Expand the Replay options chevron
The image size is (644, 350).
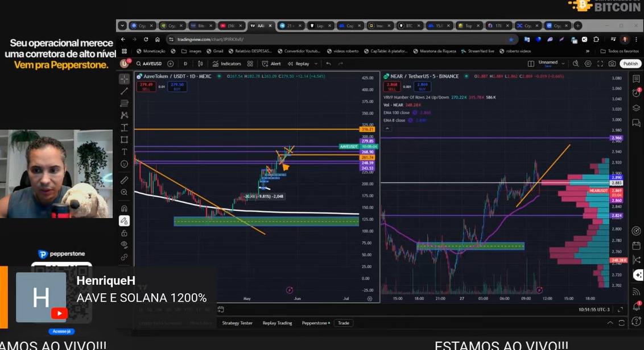click(x=315, y=64)
